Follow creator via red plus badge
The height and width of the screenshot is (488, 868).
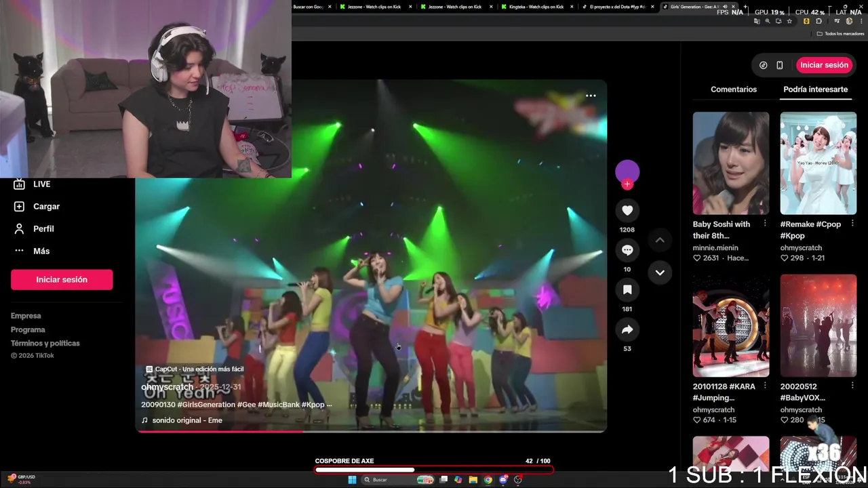[627, 184]
